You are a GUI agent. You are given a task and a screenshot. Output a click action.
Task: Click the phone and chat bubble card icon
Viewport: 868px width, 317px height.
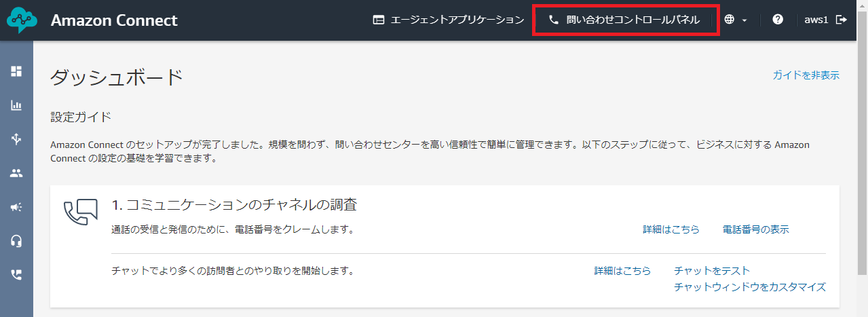(x=81, y=212)
